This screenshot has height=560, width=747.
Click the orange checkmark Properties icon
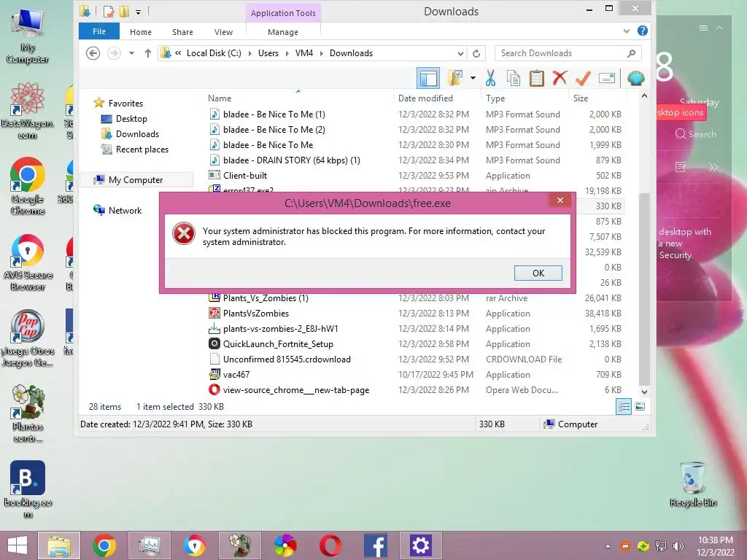pos(583,77)
